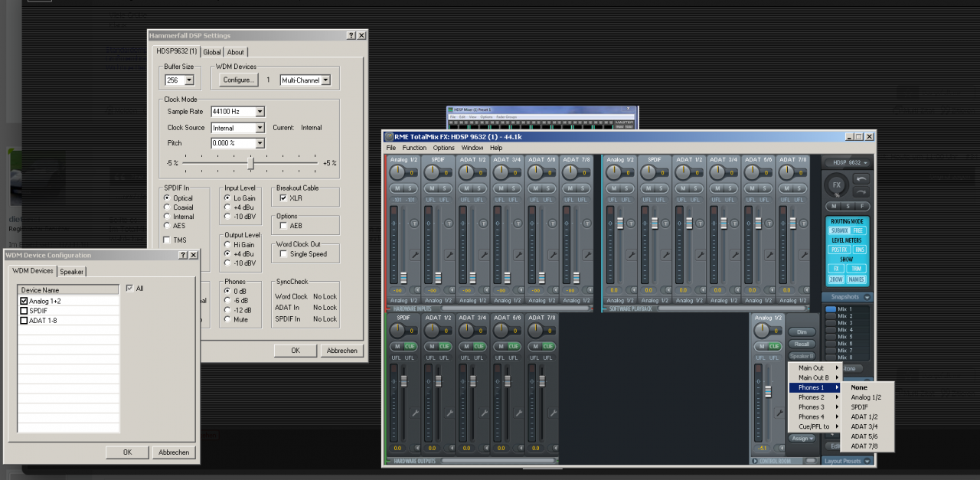980x480 pixels.
Task: Open wrench settings of Hardware Outputs SPDIF channel
Action: click(x=415, y=413)
